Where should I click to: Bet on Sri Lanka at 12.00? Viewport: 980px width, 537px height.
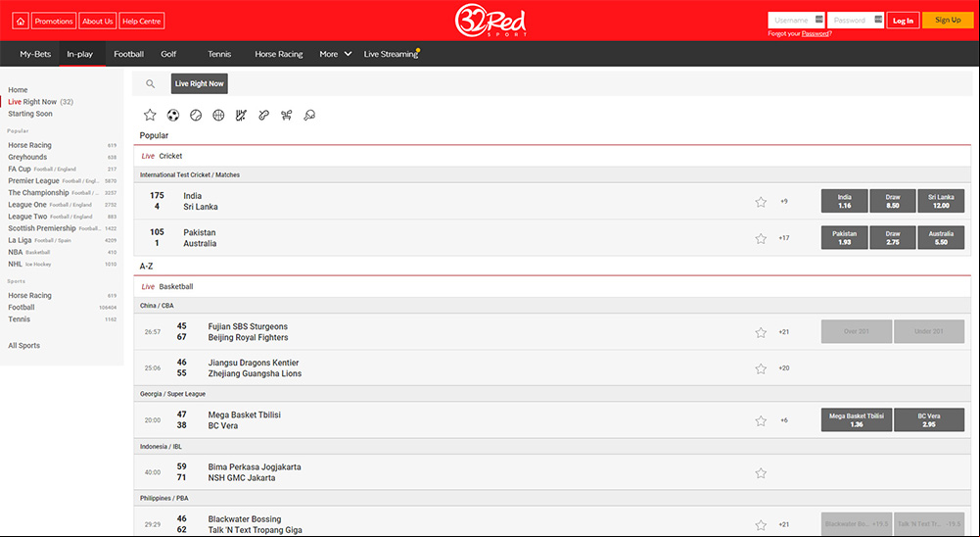pyautogui.click(x=941, y=201)
